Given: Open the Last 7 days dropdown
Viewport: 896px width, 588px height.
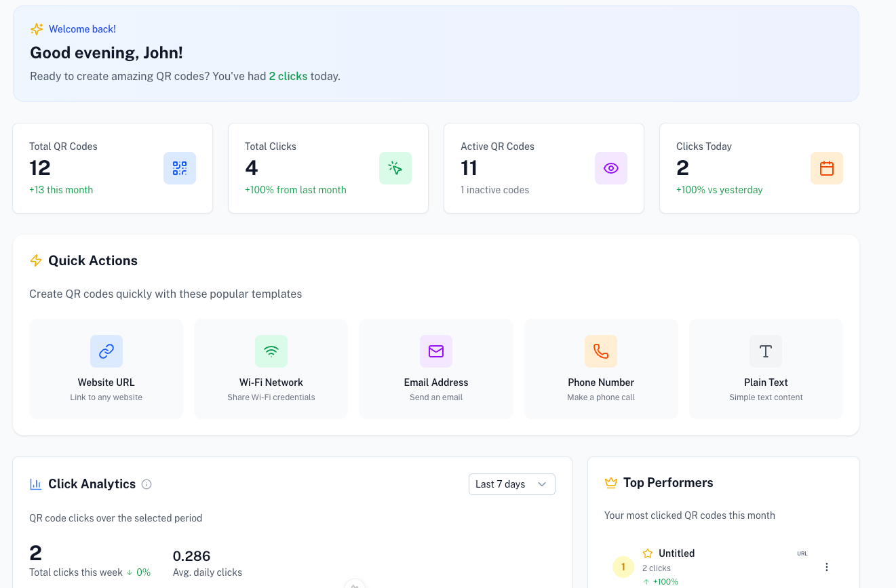Looking at the screenshot, I should point(511,484).
